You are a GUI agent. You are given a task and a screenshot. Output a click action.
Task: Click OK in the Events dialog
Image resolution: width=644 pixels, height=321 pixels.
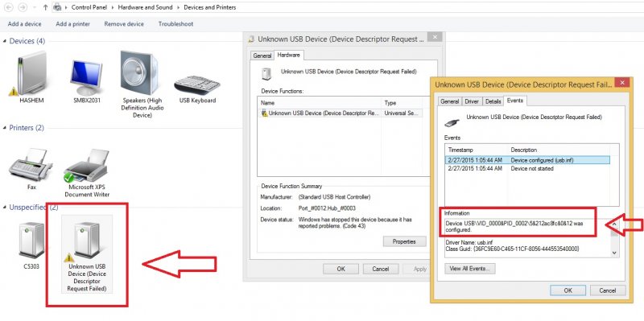pyautogui.click(x=568, y=290)
